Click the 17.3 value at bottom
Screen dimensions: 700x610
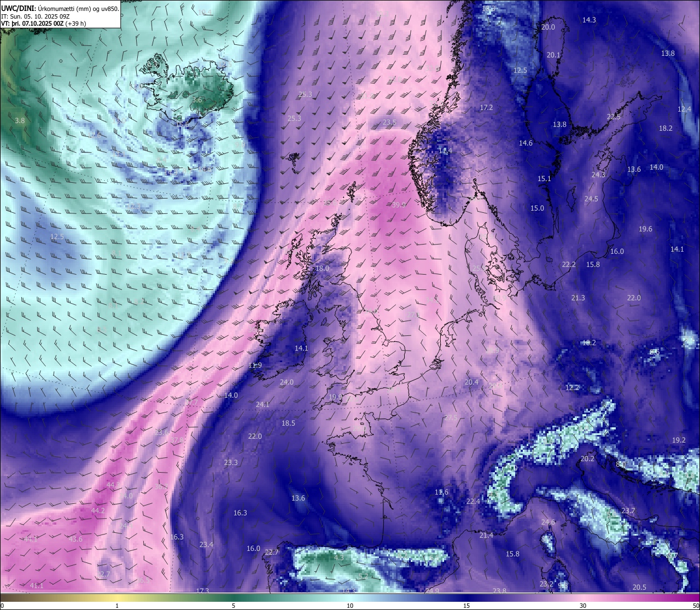[x=202, y=590]
